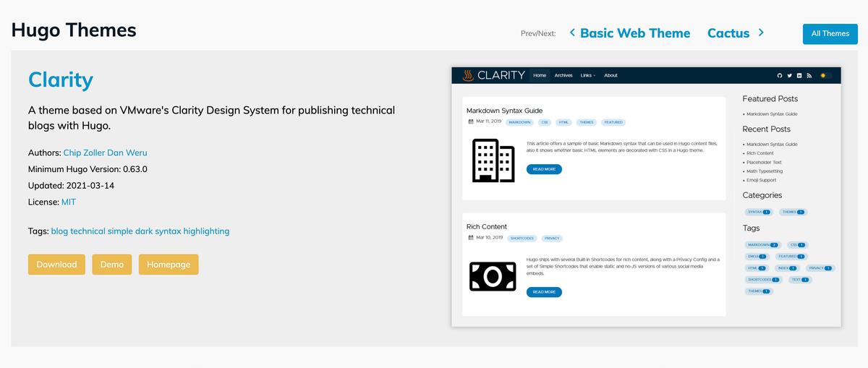Image resolution: width=868 pixels, height=368 pixels.
Task: Open the Rich Content post title
Action: click(x=487, y=226)
